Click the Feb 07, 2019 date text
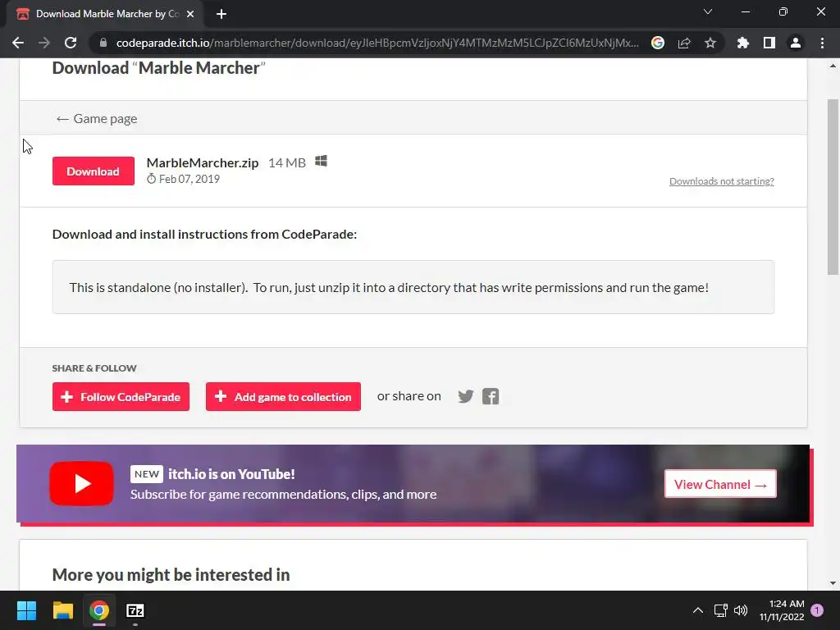 pos(189,179)
